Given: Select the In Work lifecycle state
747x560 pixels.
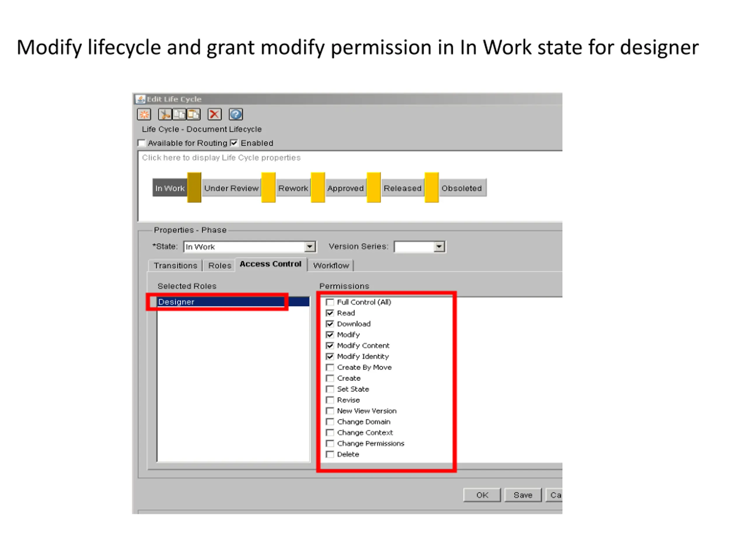Looking at the screenshot, I should [170, 188].
